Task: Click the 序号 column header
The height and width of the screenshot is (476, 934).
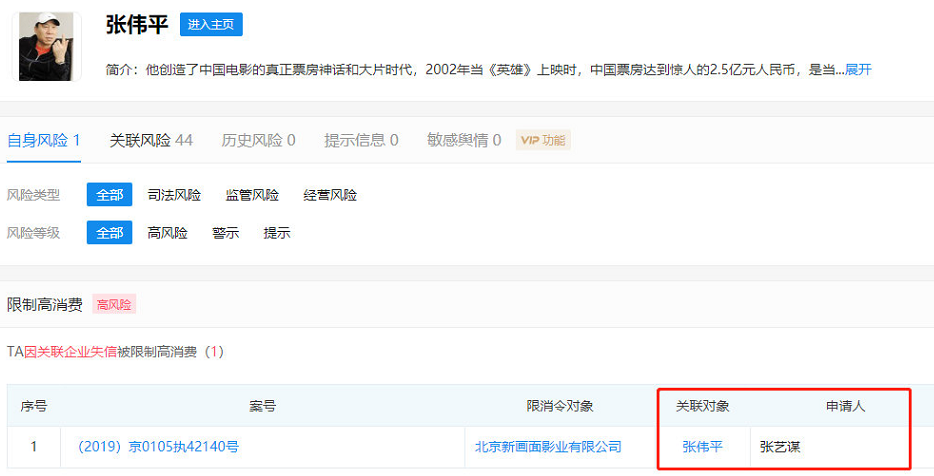Action: click(x=33, y=406)
